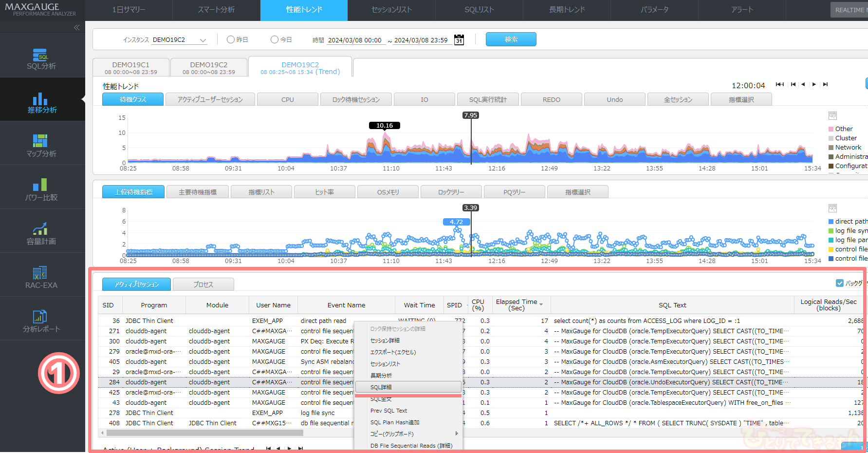Collapse the sidebar with double-chevron icon
Viewport: 868px width, 453px height.
pyautogui.click(x=76, y=28)
